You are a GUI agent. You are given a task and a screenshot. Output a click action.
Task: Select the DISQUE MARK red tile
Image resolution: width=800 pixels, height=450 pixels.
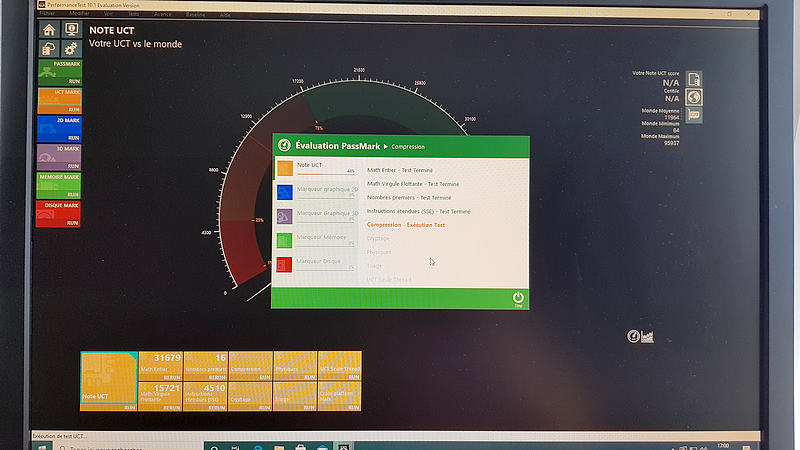pos(58,214)
